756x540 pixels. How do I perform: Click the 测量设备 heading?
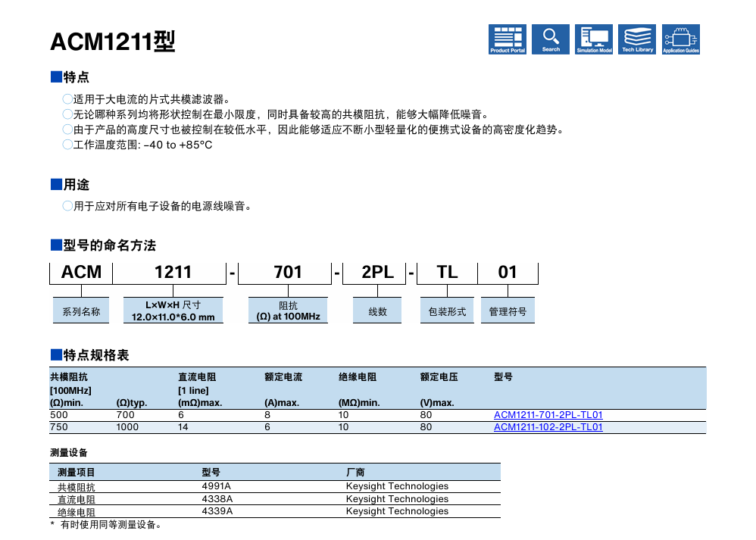[69, 452]
